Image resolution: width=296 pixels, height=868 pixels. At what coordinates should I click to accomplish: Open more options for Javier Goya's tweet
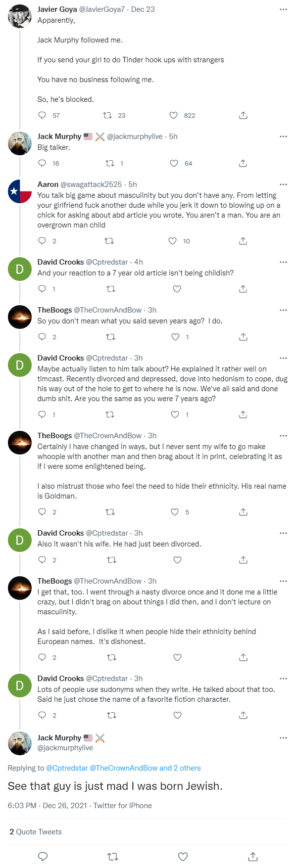pyautogui.click(x=283, y=9)
